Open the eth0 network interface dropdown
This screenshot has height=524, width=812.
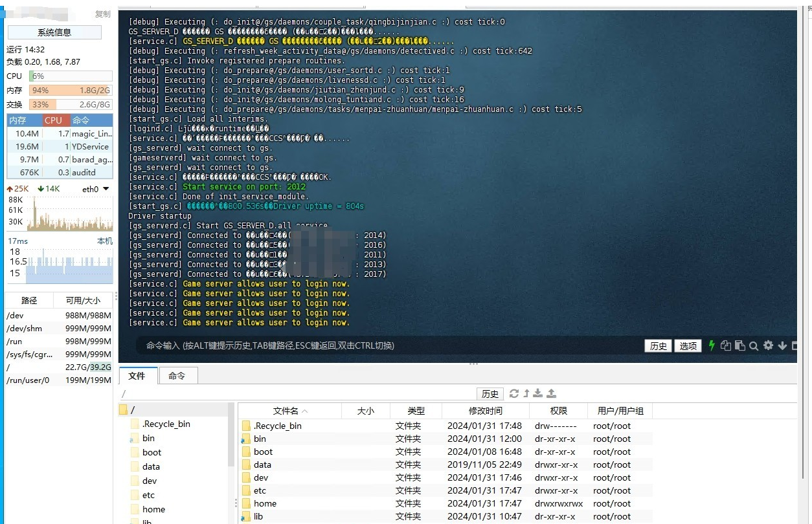(96, 189)
